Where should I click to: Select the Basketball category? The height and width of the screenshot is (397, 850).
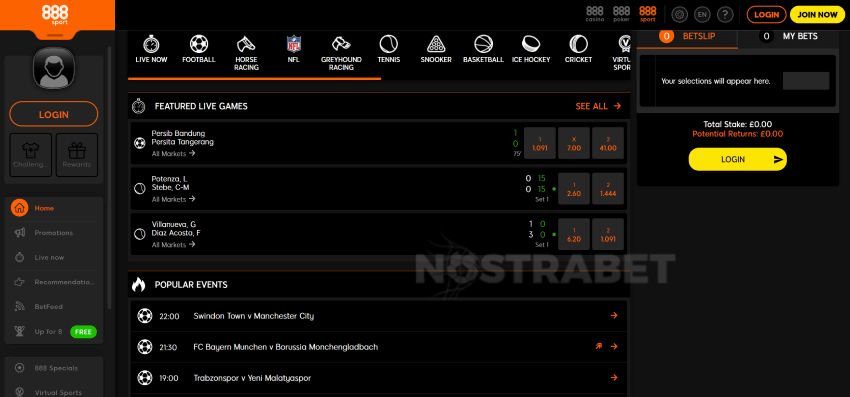pyautogui.click(x=483, y=49)
